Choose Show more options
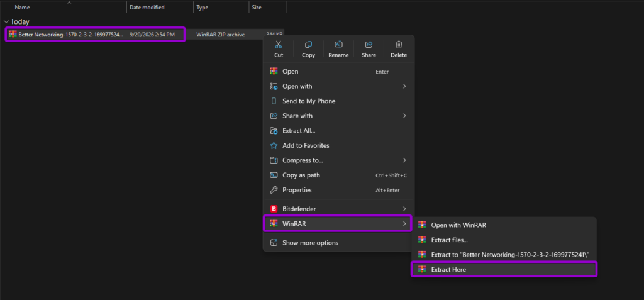 point(338,243)
